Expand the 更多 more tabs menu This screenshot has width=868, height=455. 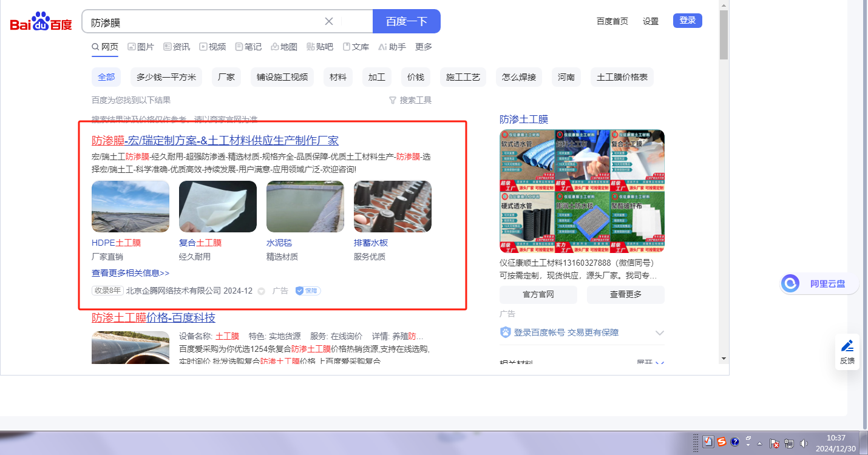click(424, 47)
